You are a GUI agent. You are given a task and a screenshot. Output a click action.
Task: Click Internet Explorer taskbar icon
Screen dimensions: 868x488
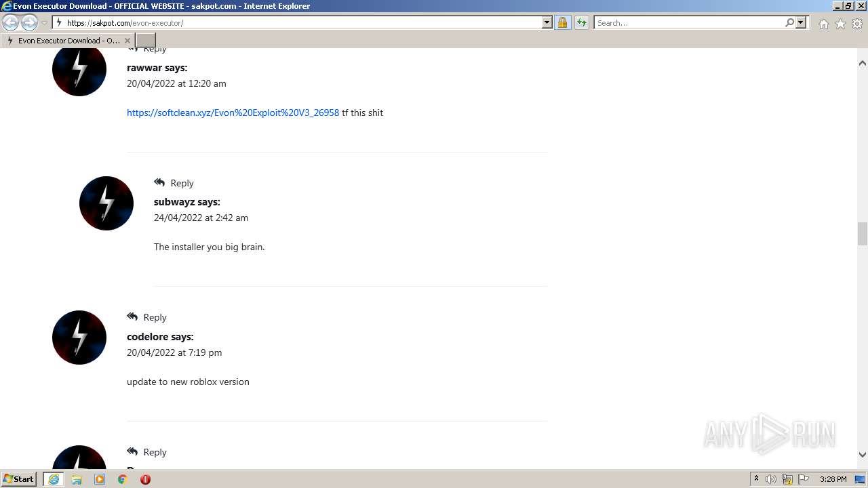coord(54,479)
